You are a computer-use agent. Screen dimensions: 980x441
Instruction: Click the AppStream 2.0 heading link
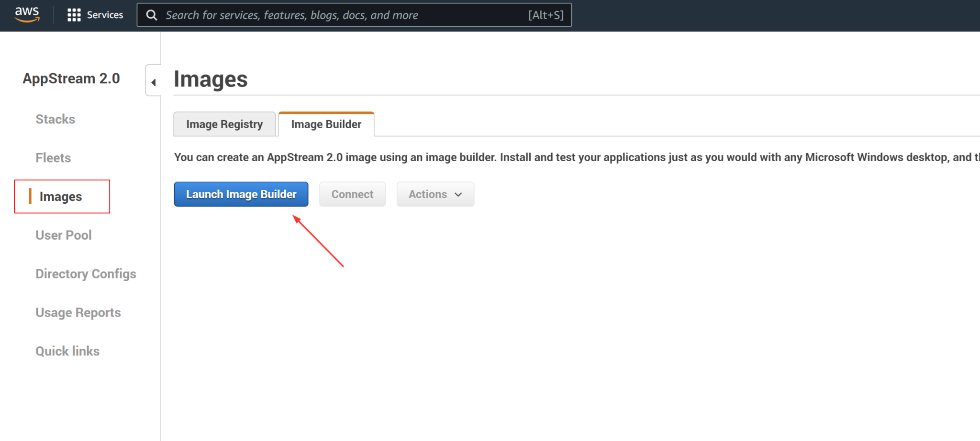point(71,78)
